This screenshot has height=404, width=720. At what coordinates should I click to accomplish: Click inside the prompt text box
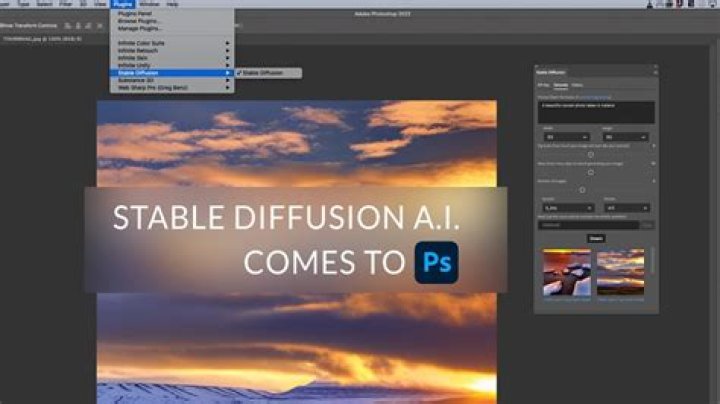click(x=596, y=111)
